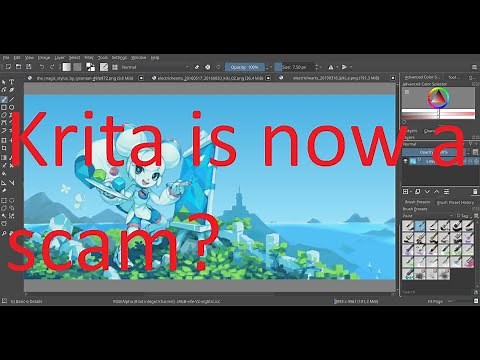Select the Ellipse tool
The width and height of the screenshot is (480, 360).
point(11,107)
